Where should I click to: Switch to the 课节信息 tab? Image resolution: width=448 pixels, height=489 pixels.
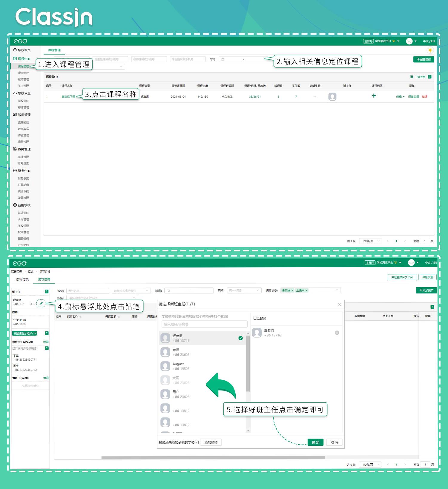click(44, 279)
